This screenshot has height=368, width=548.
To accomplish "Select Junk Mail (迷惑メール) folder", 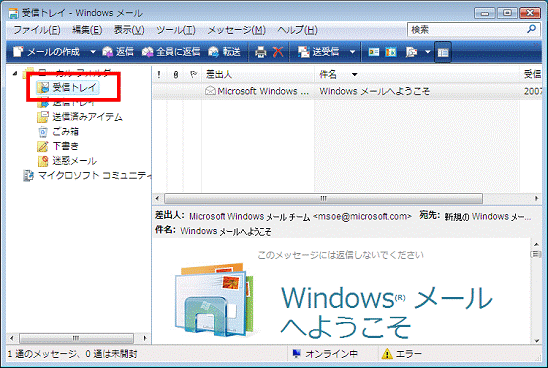I will [67, 161].
